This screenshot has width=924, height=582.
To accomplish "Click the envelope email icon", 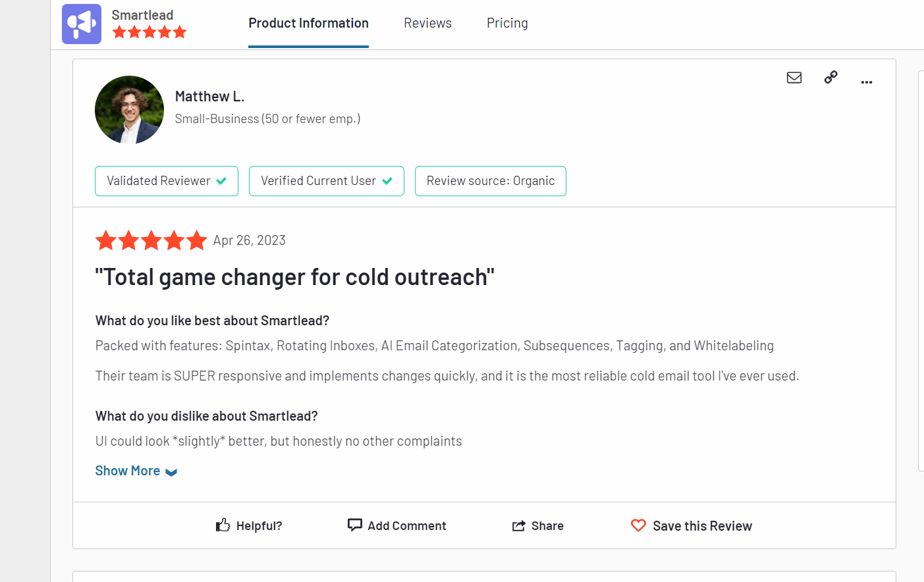I will coord(794,78).
